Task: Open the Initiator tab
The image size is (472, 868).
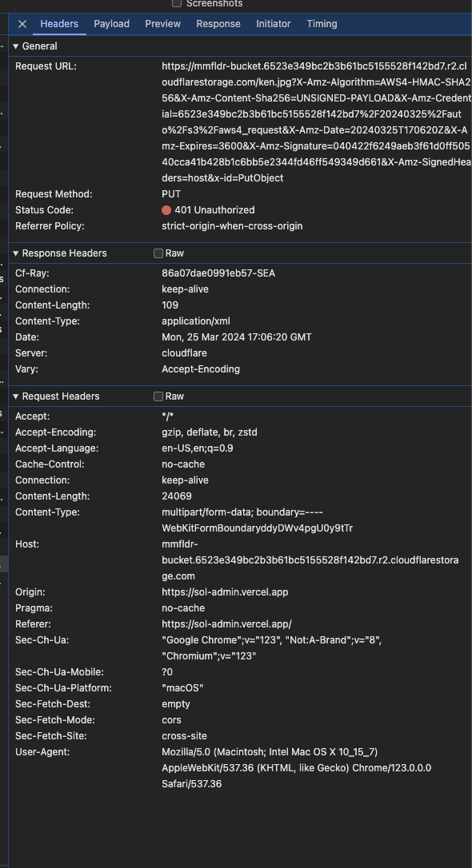Action: (x=273, y=24)
